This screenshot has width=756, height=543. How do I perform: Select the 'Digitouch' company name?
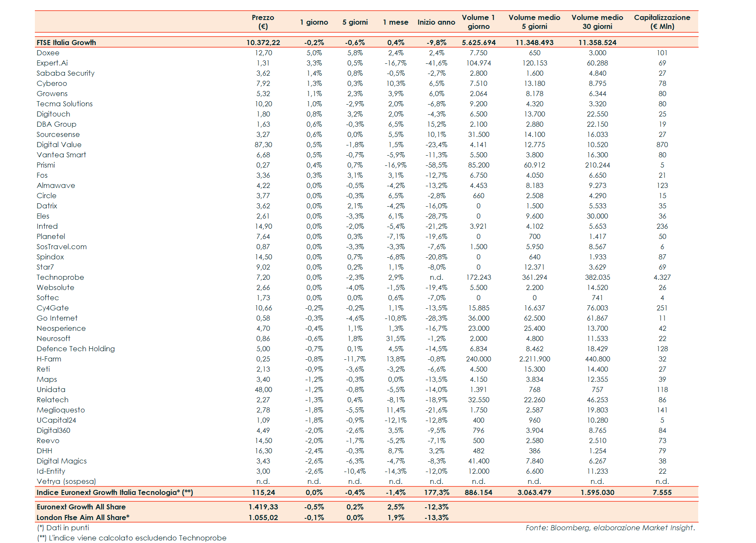click(x=53, y=114)
